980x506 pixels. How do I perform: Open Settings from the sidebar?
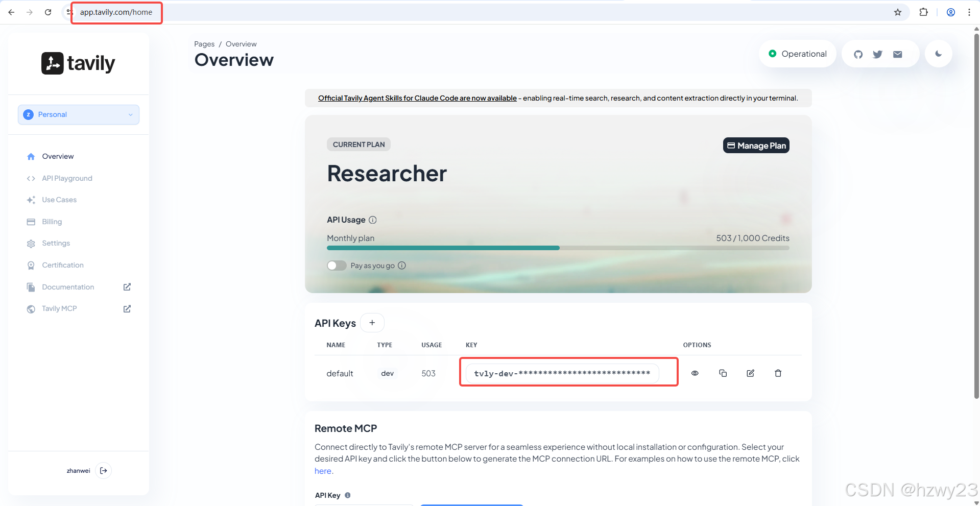[x=56, y=243]
